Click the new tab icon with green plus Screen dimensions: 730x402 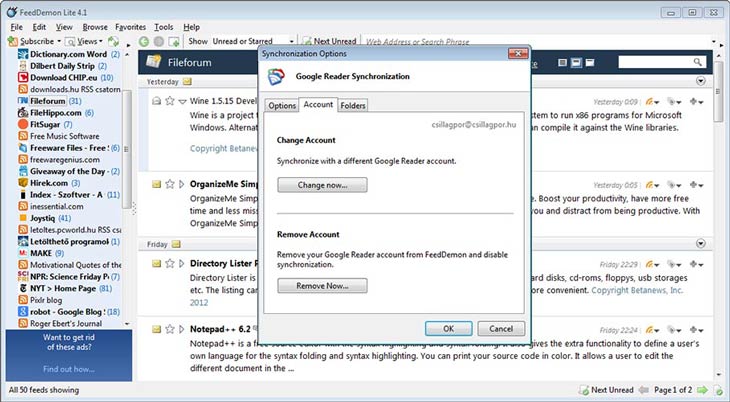click(x=174, y=42)
